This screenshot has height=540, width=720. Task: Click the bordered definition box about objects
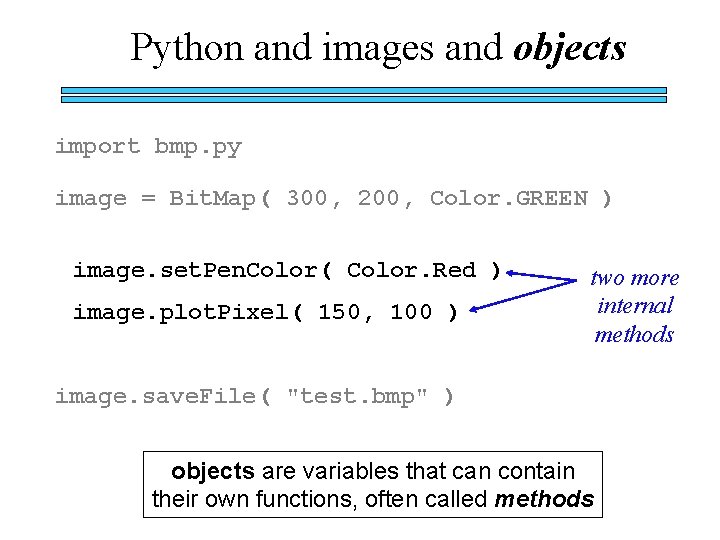pos(373,485)
